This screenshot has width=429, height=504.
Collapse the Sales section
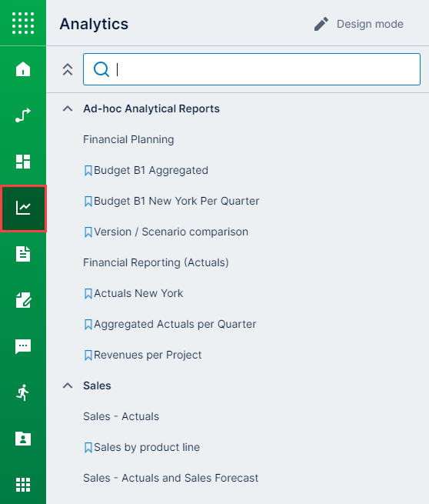click(x=68, y=386)
